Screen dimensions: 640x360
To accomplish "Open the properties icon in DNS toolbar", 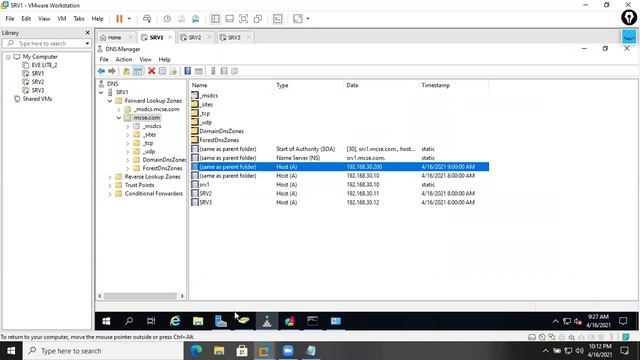I will point(162,71).
